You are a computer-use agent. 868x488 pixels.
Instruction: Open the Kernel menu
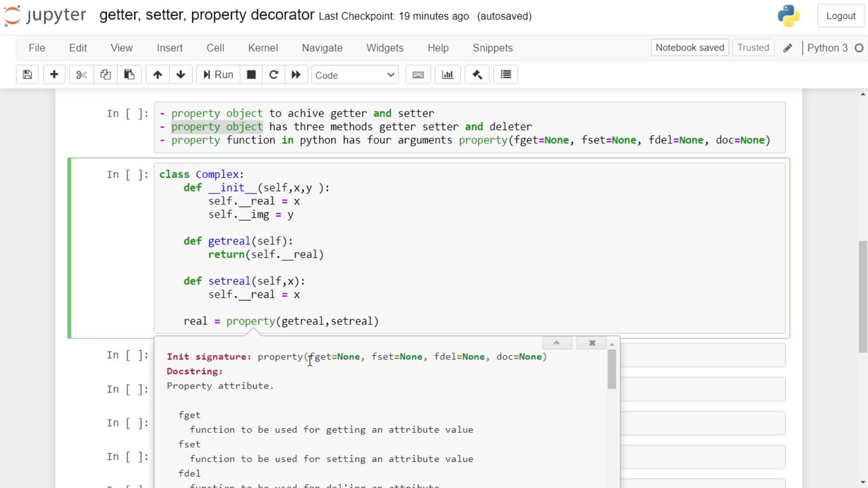point(263,48)
